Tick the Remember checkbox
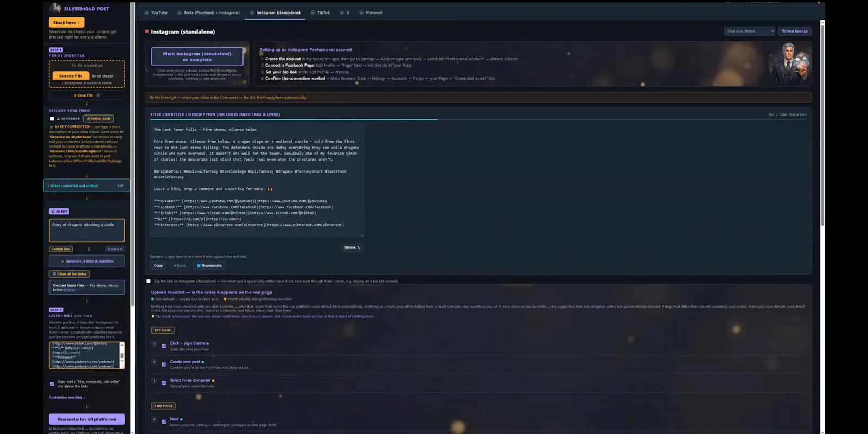The image size is (868, 434). 52,119
